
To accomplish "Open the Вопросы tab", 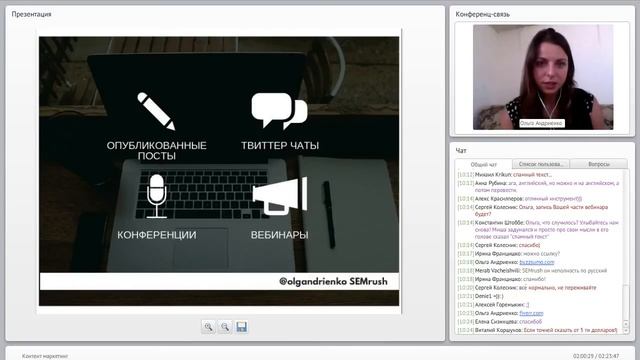I will [x=599, y=164].
